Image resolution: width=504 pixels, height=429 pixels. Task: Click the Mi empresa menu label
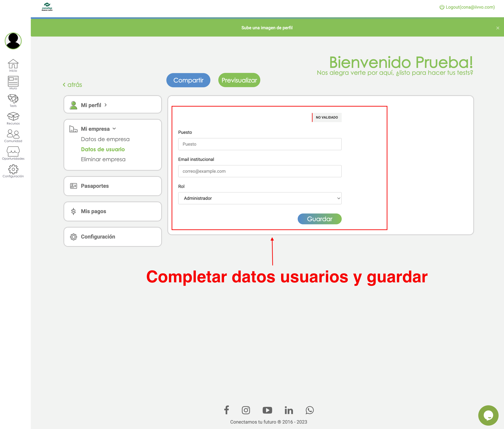pyautogui.click(x=95, y=129)
